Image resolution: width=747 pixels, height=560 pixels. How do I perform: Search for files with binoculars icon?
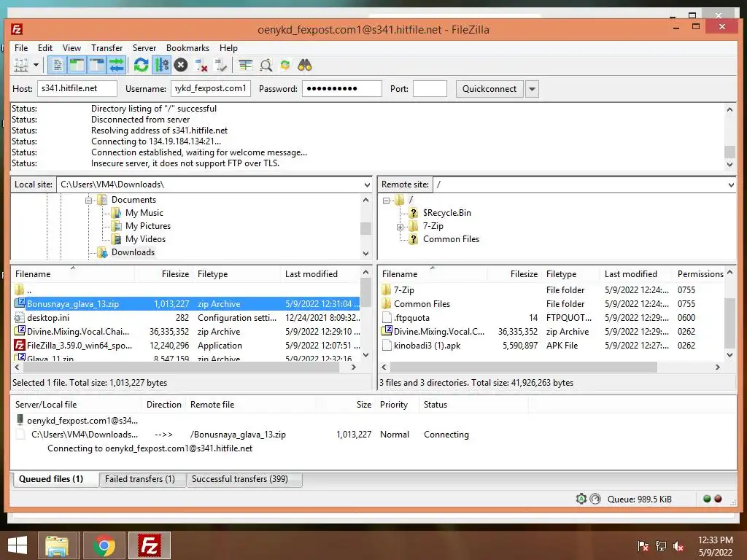click(x=305, y=65)
